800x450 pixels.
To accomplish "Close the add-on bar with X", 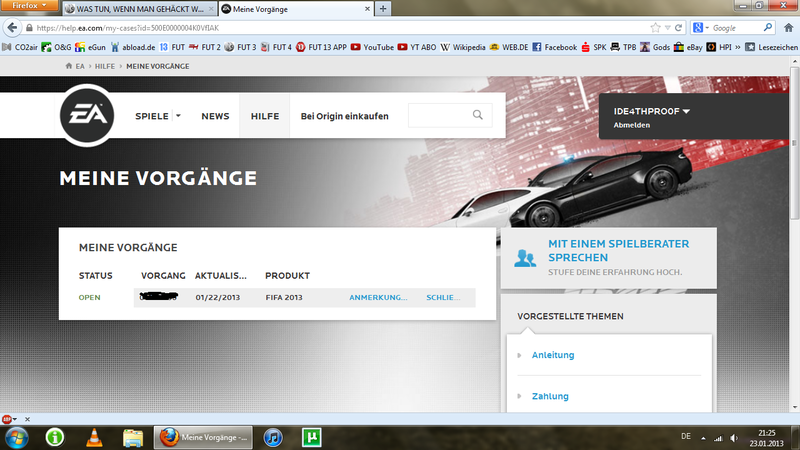I will pos(28,419).
